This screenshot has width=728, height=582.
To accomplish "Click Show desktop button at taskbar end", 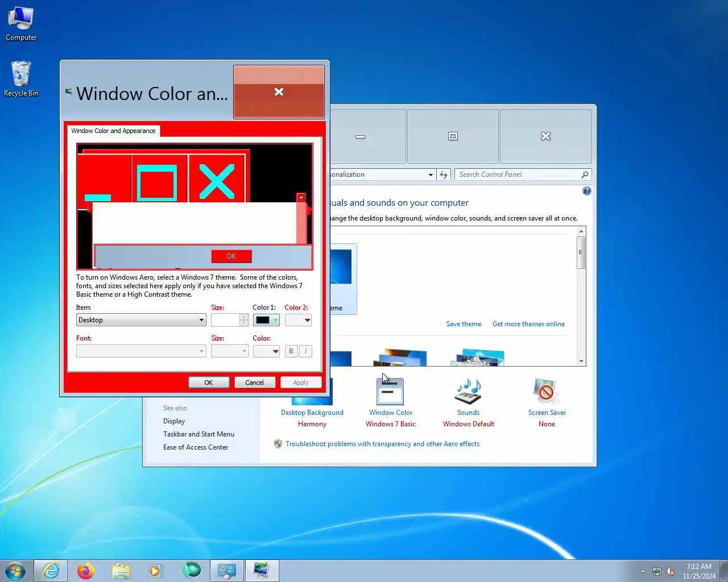I will pos(723,571).
